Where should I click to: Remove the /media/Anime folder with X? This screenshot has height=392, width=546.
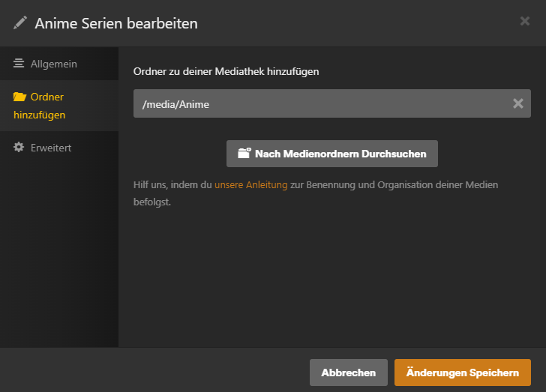click(x=517, y=103)
